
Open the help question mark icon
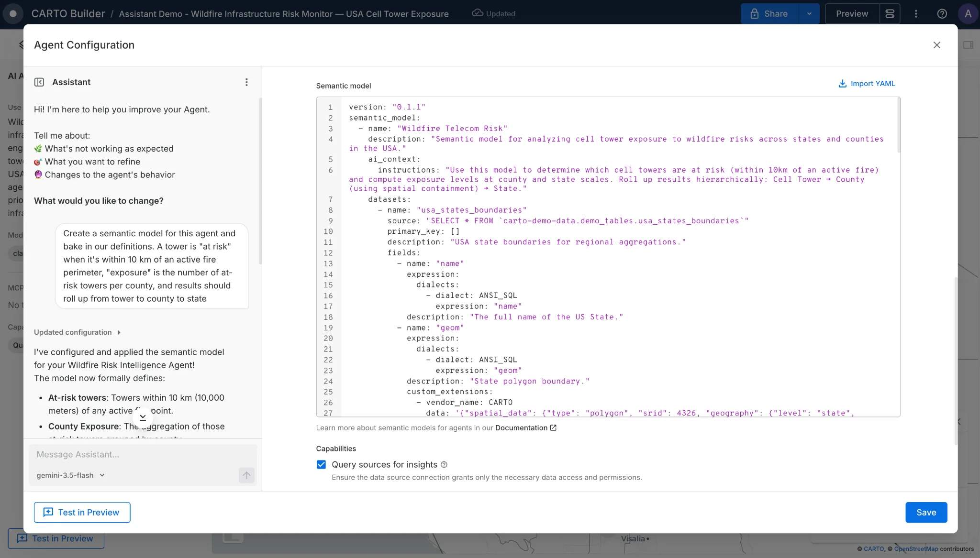tap(942, 14)
